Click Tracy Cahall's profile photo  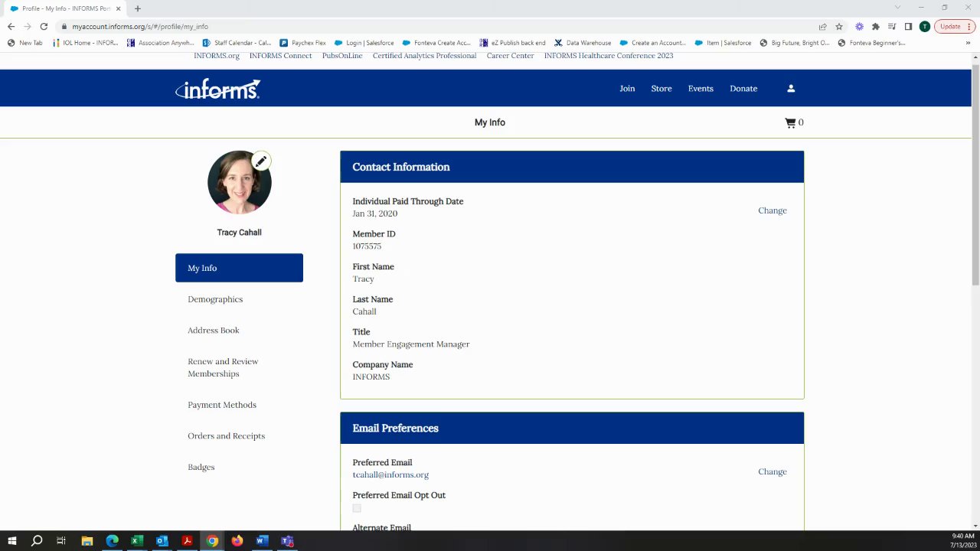point(239,182)
